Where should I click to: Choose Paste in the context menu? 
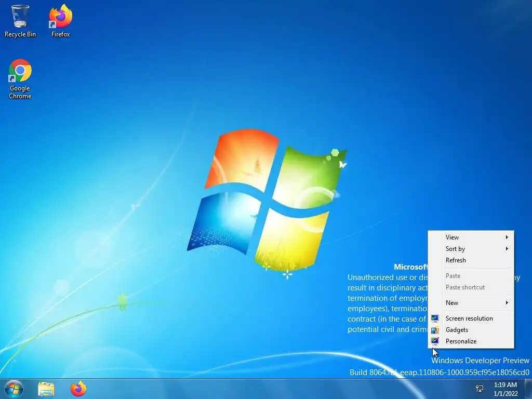coord(471,276)
